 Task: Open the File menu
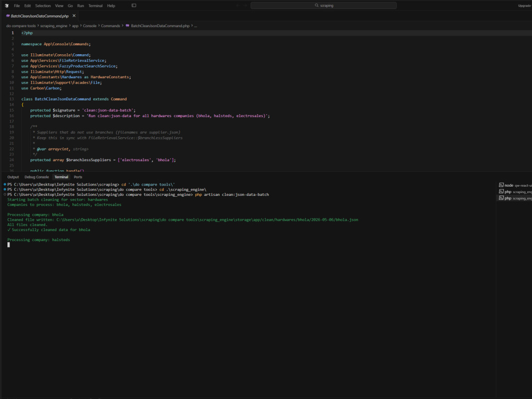(17, 6)
